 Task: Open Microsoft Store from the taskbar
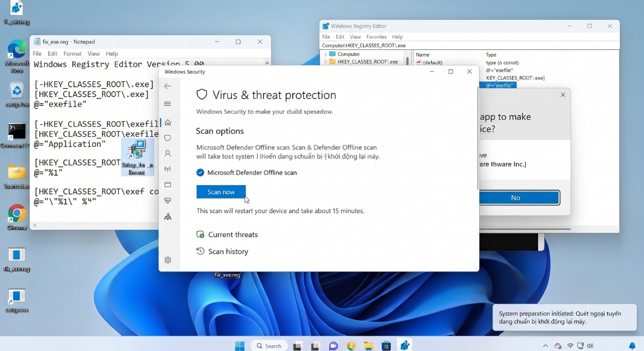tap(386, 346)
